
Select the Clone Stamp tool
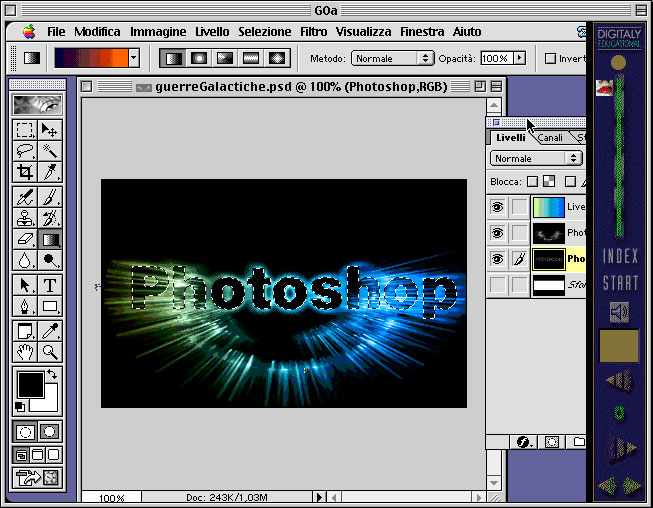[x=25, y=218]
